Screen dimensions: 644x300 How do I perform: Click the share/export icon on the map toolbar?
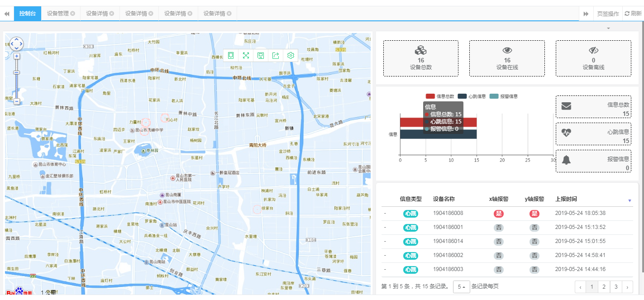tap(276, 55)
